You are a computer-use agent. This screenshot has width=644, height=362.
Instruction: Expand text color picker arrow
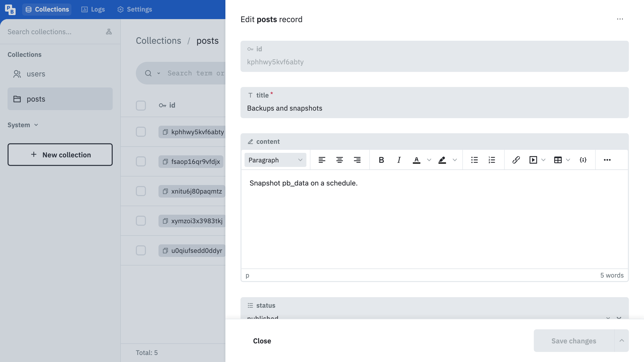tap(429, 160)
